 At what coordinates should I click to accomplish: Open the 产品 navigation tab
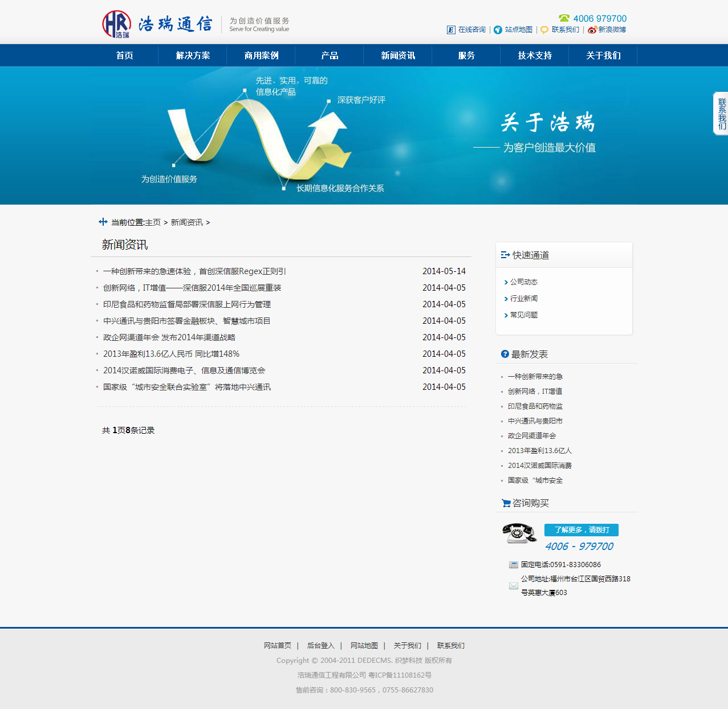point(330,55)
